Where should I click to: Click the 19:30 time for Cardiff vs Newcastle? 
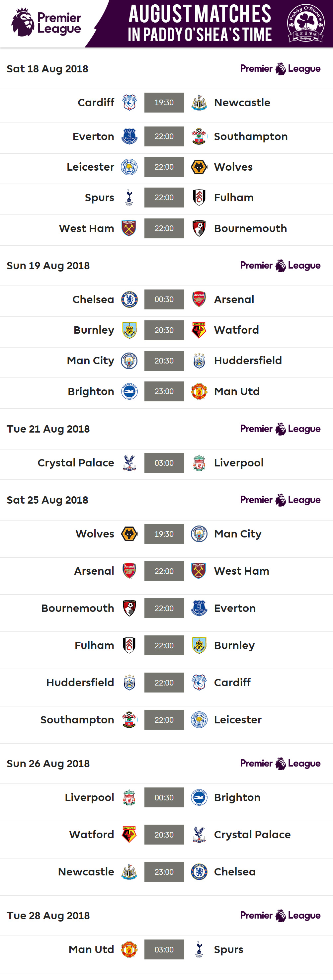(164, 103)
